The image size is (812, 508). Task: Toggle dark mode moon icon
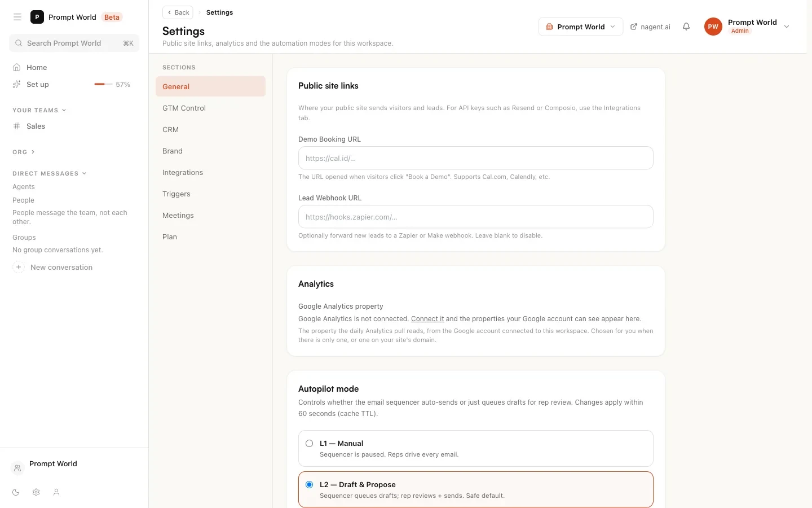[x=16, y=492]
